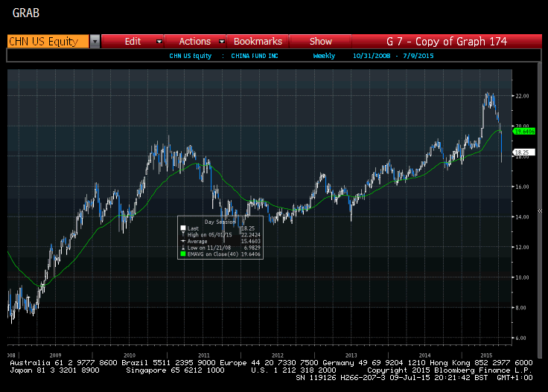
Task: Click the Show menu item
Action: (x=321, y=42)
